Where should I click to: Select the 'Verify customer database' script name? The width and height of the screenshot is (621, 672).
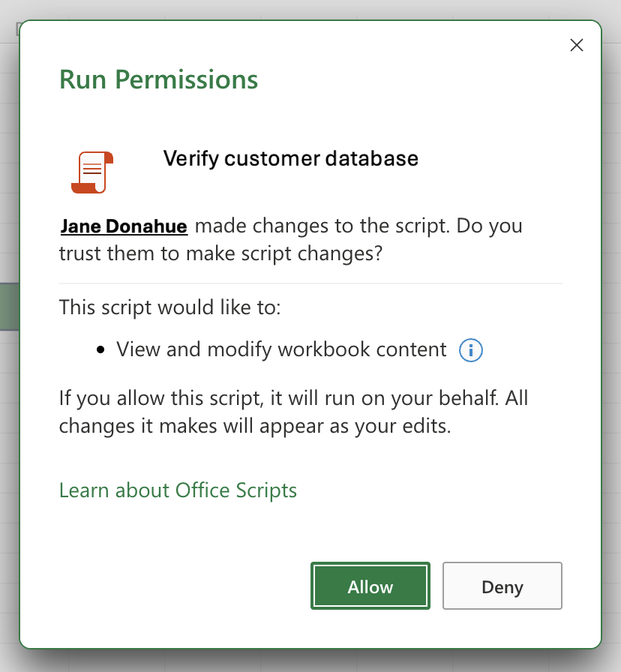(x=290, y=158)
